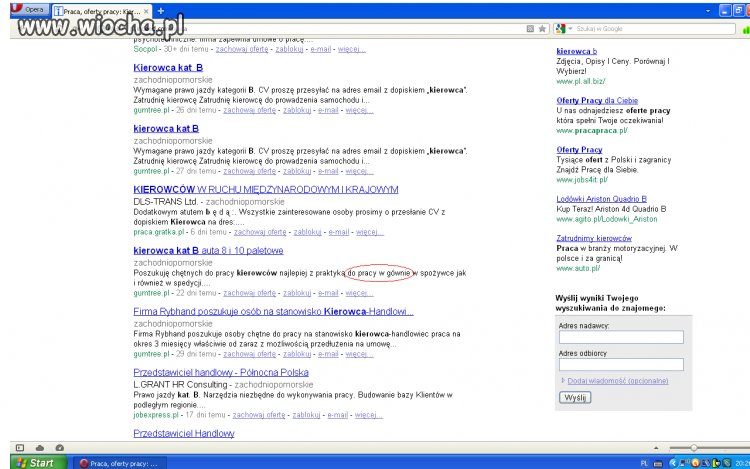The image size is (750, 469).
Task: Click e-mail in the Socpol row
Action: point(320,49)
